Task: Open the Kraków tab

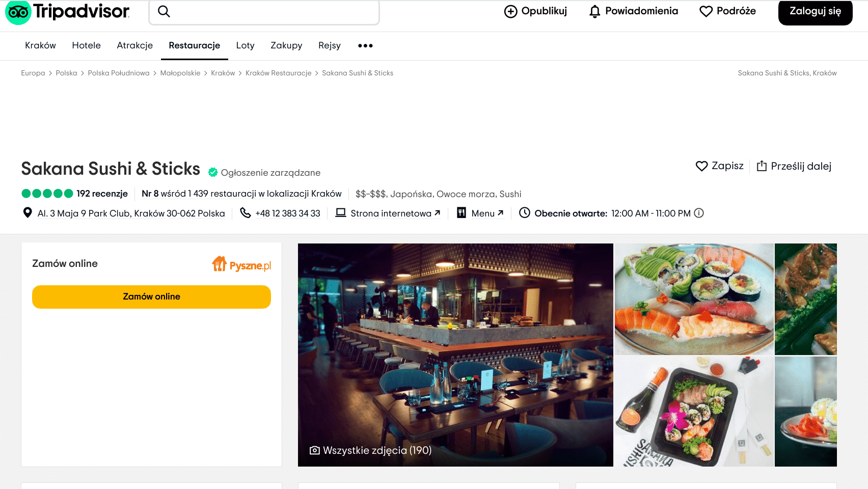Action: pos(40,45)
